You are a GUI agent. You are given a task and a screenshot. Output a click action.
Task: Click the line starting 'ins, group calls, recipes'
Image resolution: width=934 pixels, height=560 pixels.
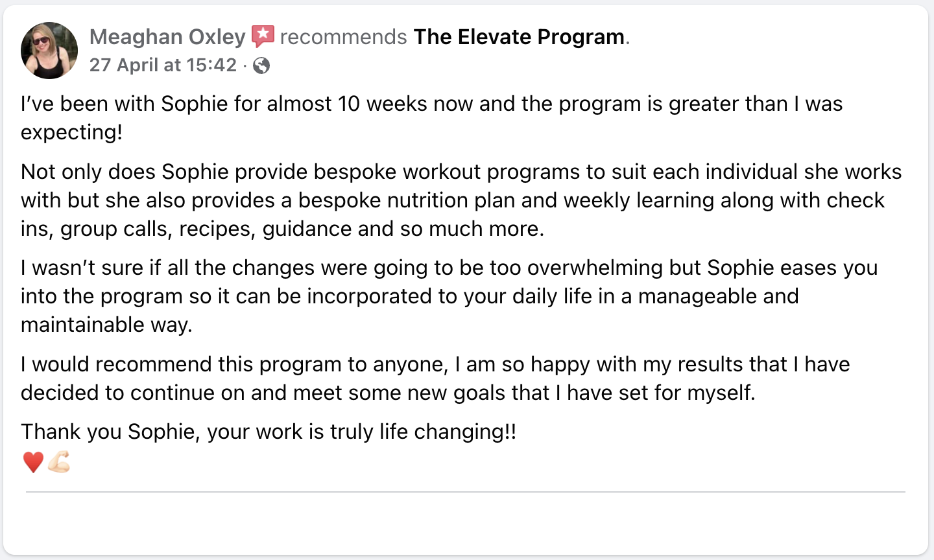pos(283,229)
